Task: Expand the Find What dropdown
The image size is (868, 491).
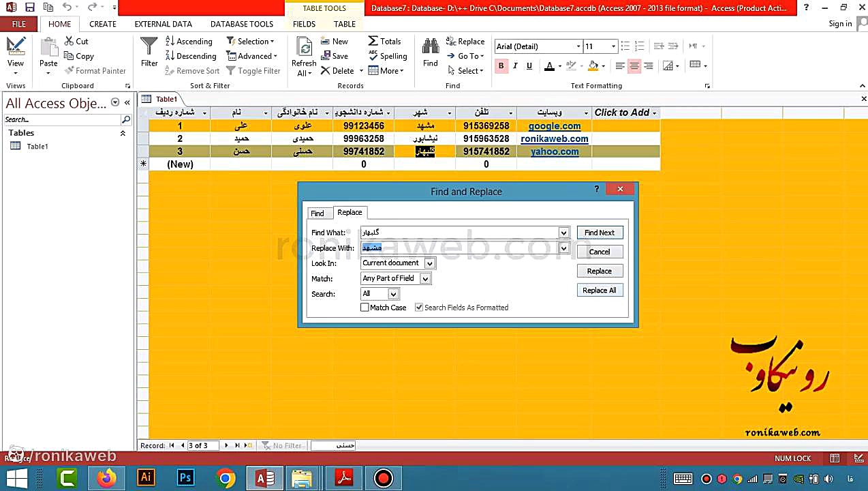Action: [563, 233]
